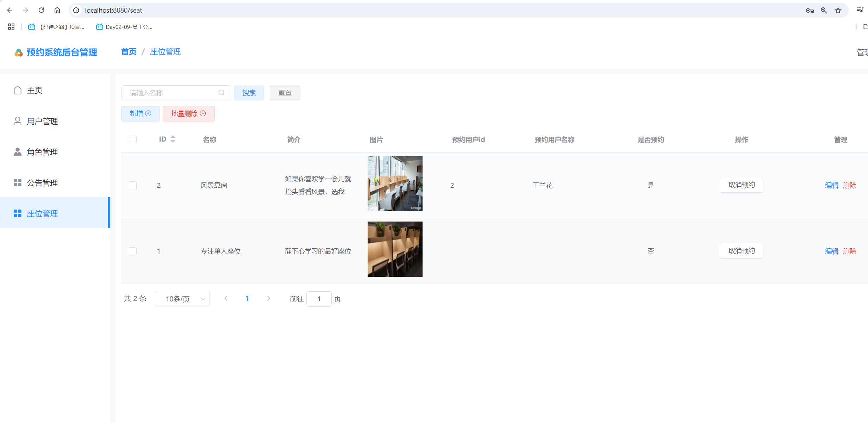The height and width of the screenshot is (423, 868).
Task: Click 取消预约 for seat 风景靠窗
Action: (x=741, y=185)
